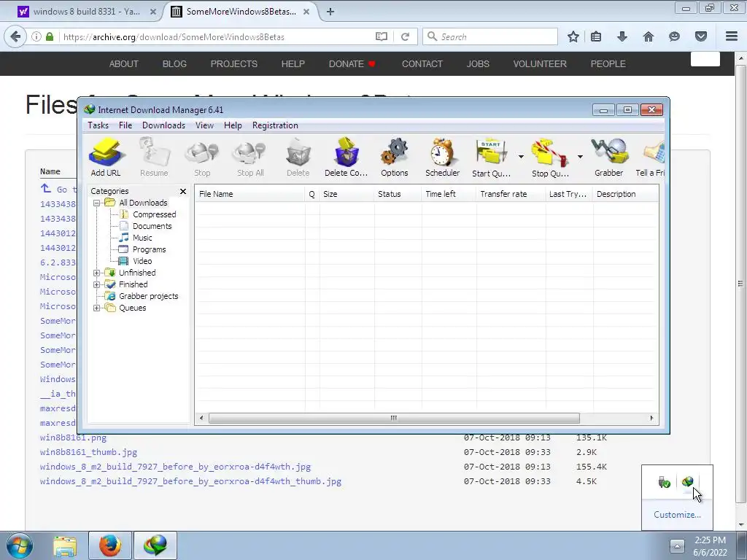Viewport: 747px width, 560px height.
Task: Open the Downloads menu
Action: point(163,125)
